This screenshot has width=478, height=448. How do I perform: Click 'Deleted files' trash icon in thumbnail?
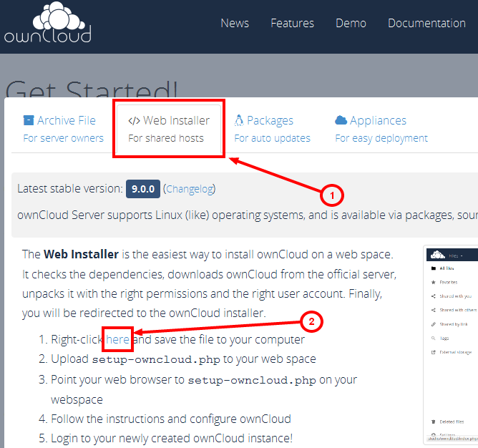434,422
